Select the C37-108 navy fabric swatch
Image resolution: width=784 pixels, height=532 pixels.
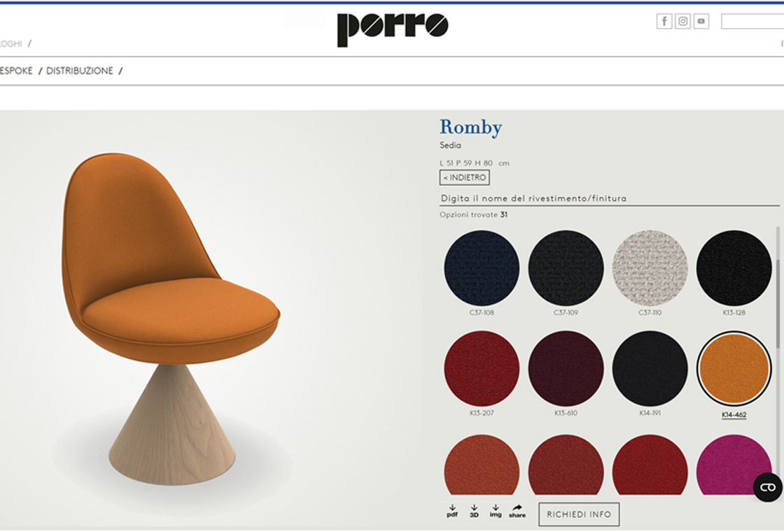coord(482,268)
